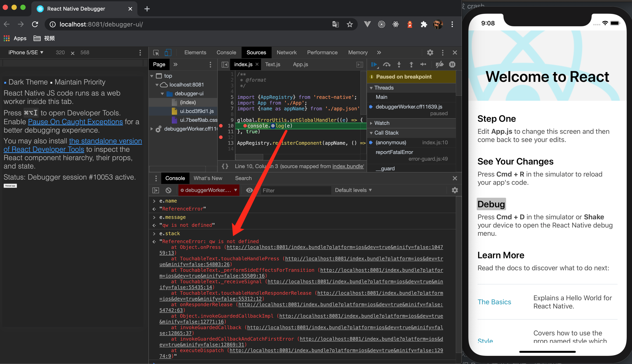Clear the console with the clear icon
This screenshot has height=364, width=632.
[168, 190]
